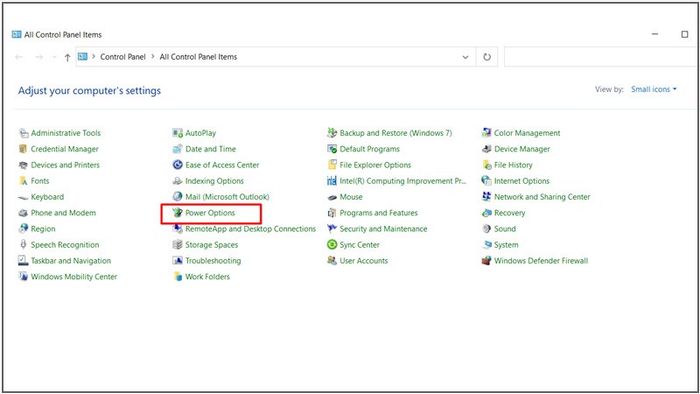
Task: Open the Device Manager icon
Action: (x=487, y=149)
